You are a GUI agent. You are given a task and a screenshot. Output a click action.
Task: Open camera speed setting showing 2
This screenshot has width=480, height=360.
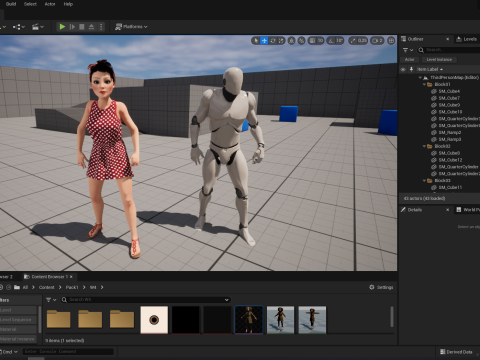coord(377,41)
